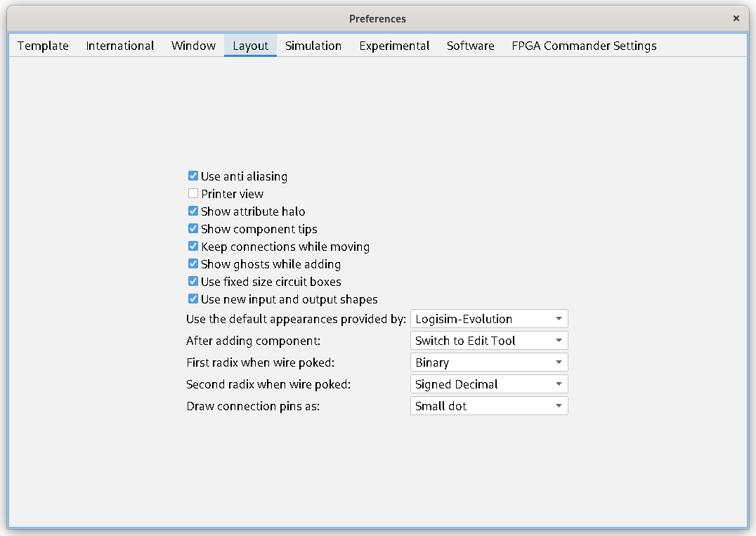Disable Use new input and output shapes
The image size is (756, 536).
[x=193, y=299]
